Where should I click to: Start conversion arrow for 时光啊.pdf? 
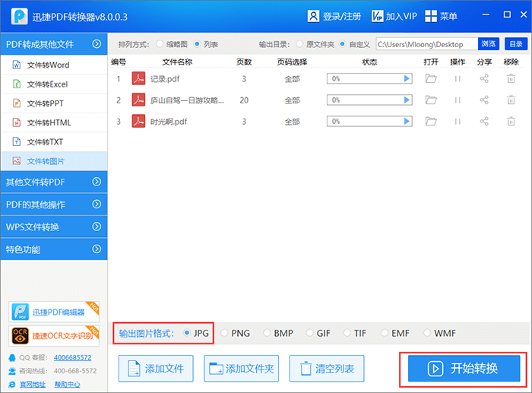point(407,122)
